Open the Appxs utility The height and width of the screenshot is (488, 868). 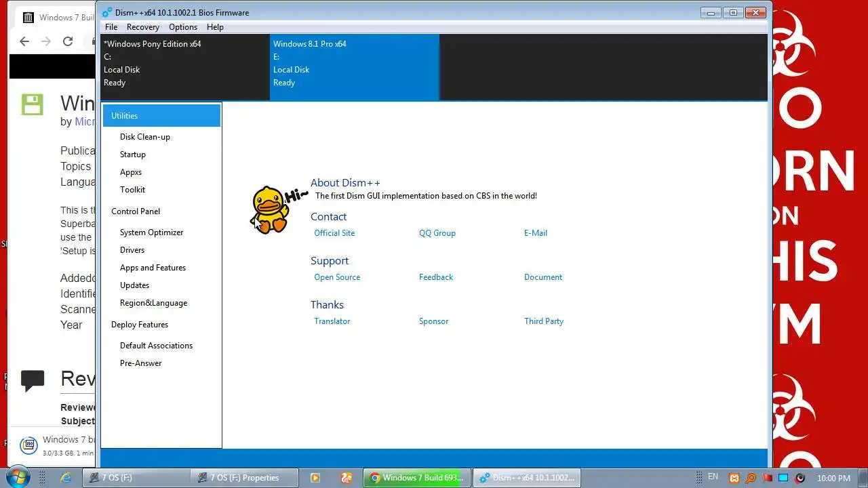pyautogui.click(x=131, y=172)
